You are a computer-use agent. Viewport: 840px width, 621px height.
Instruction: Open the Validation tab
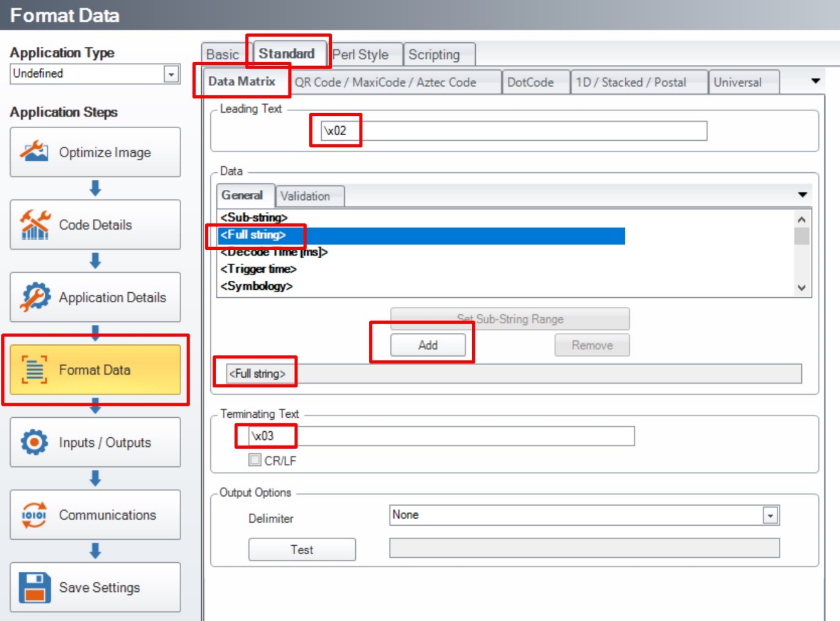[305, 196]
